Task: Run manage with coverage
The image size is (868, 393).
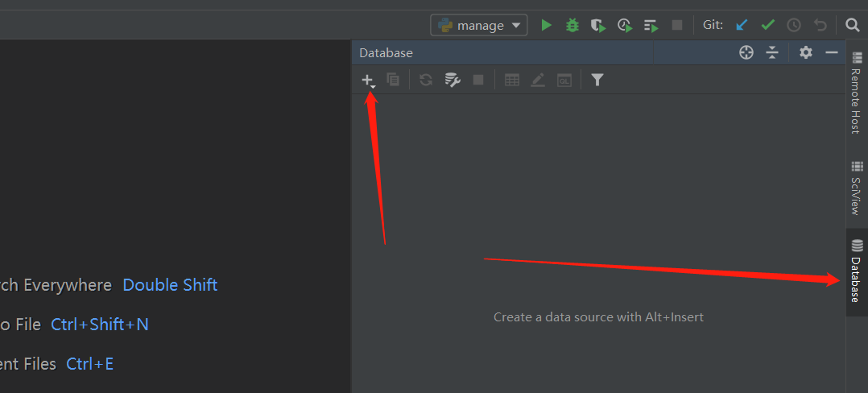Action: (x=597, y=25)
